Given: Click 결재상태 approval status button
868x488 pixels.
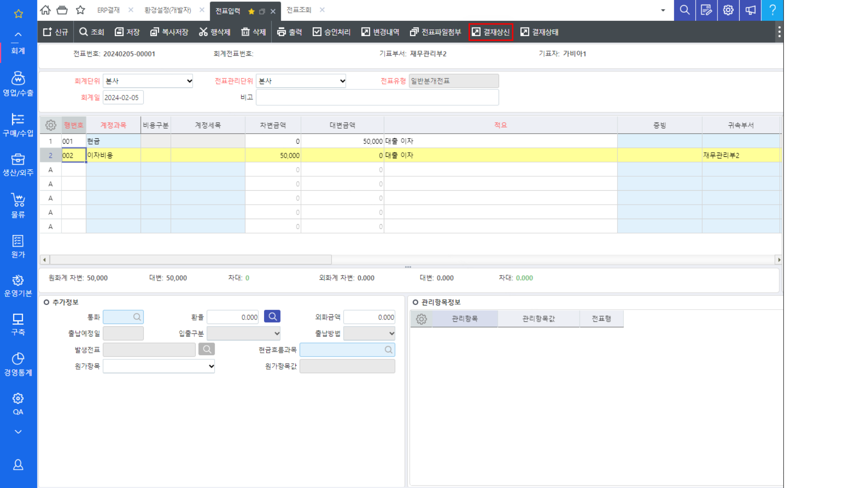Looking at the screenshot, I should coord(539,32).
